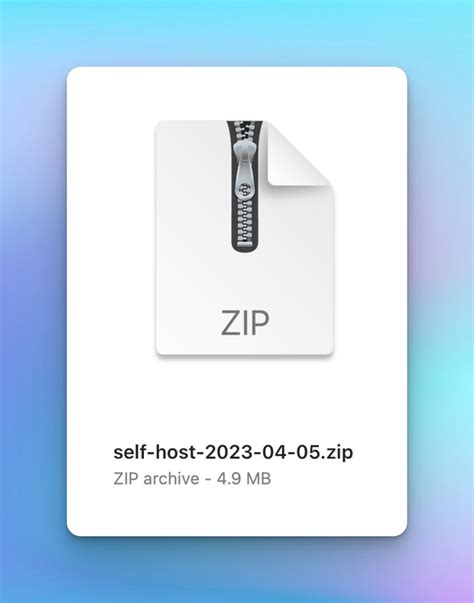Click the gradient background above the card
The width and height of the screenshot is (474, 603).
(237, 33)
